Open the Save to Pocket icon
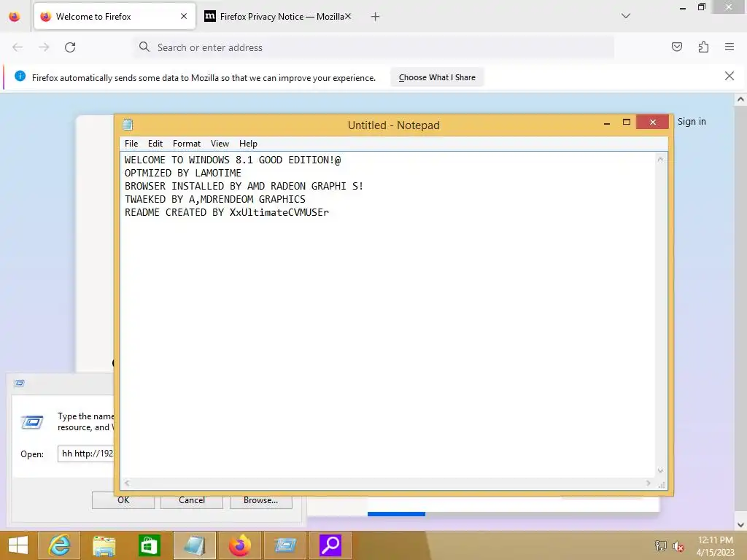Image resolution: width=747 pixels, height=560 pixels. click(x=676, y=47)
